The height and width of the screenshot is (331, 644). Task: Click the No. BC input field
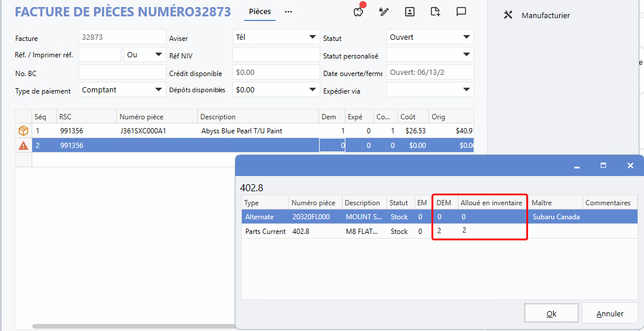tap(122, 73)
